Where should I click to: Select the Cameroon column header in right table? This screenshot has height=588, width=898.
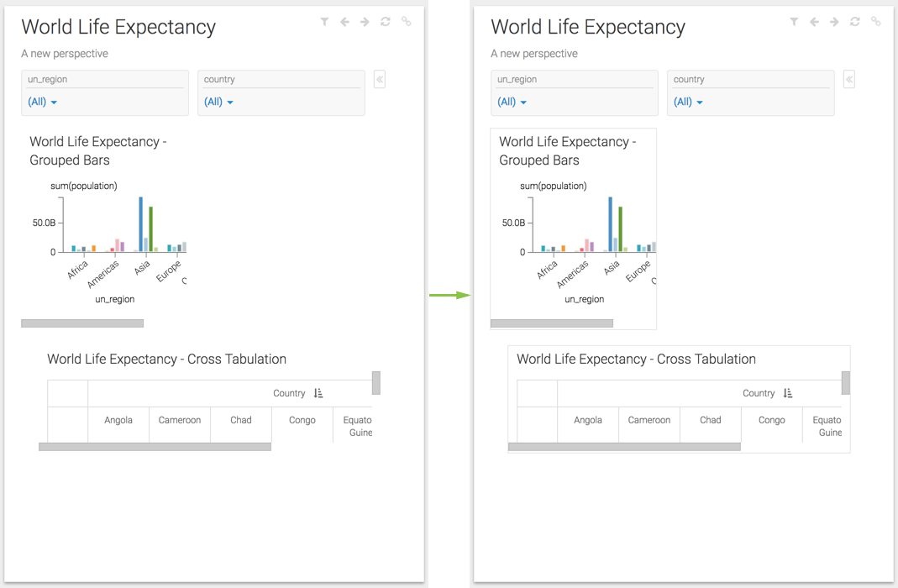[649, 420]
